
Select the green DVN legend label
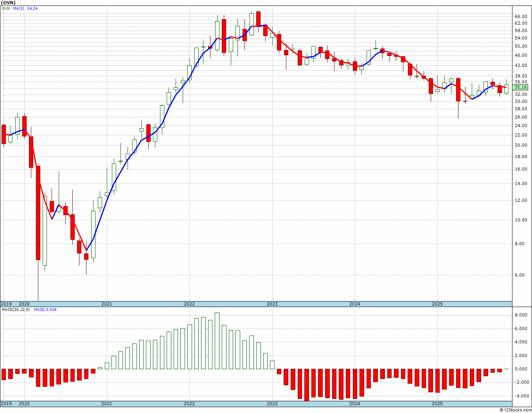coord(5,8)
